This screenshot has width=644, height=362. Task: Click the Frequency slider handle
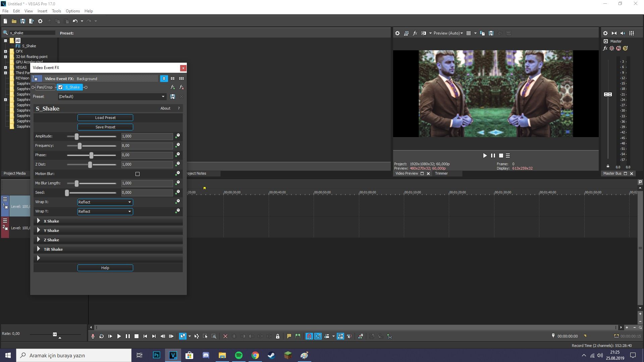tap(79, 146)
